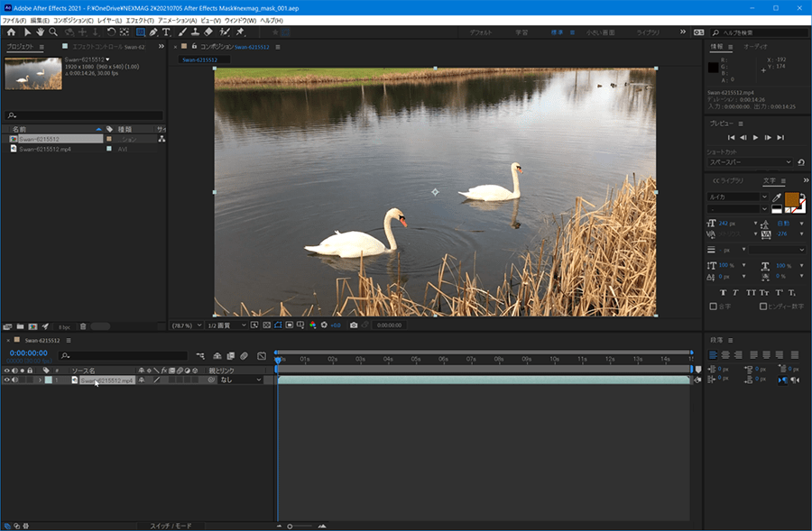
Task: Hide the Swan-6215512.mp4 layer video
Action: coord(7,380)
